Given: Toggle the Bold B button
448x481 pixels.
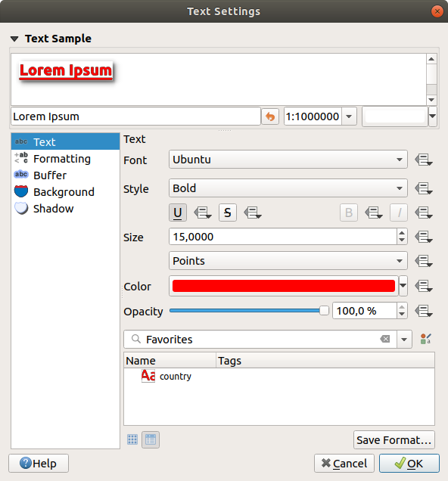Looking at the screenshot, I should [x=349, y=213].
